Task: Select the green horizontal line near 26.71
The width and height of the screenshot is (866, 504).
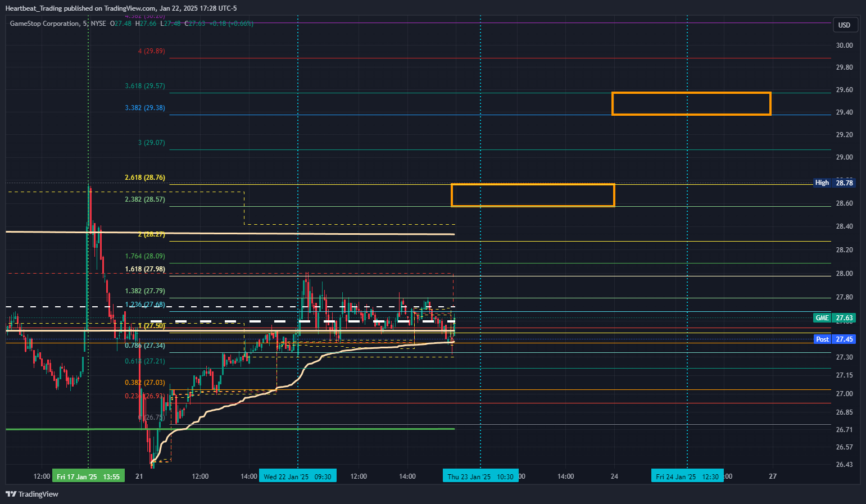Action: (230, 429)
